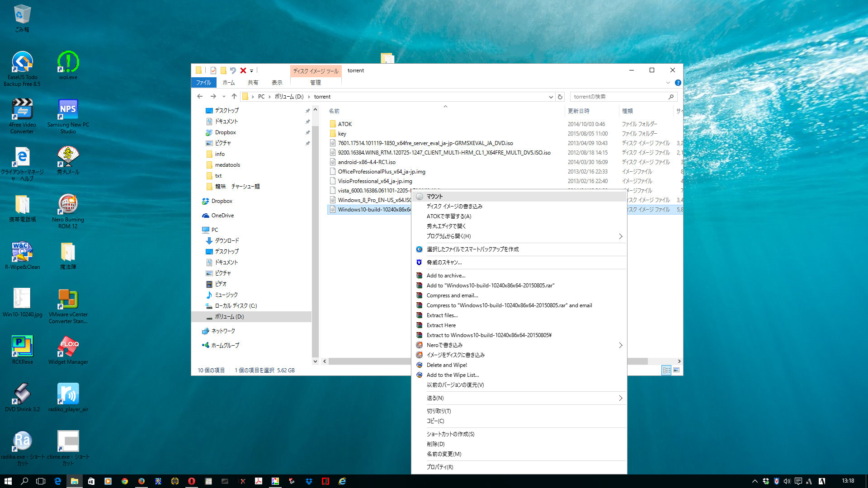Choose ディスク イメージの書き込み
868x488 pixels.
pos(519,206)
